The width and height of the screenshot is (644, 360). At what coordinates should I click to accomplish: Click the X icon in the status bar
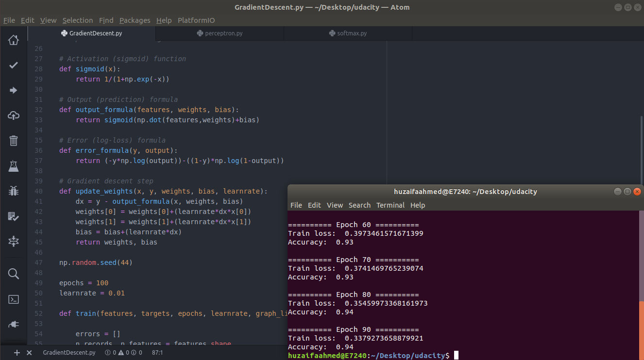pyautogui.click(x=29, y=353)
